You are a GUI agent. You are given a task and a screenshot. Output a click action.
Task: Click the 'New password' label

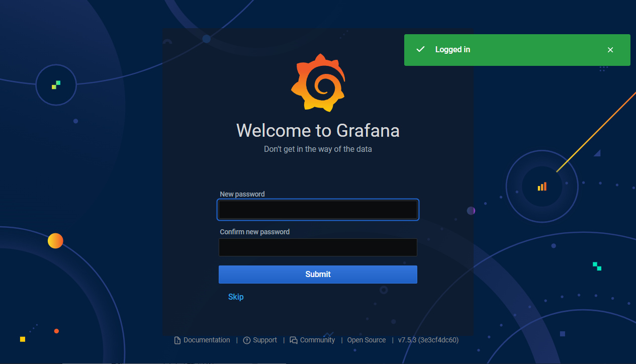point(242,194)
